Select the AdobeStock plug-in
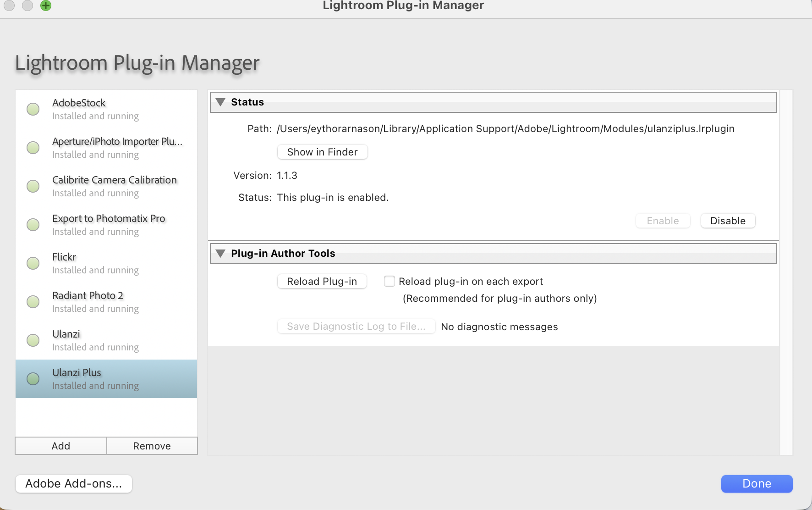The height and width of the screenshot is (510, 812). [106, 109]
